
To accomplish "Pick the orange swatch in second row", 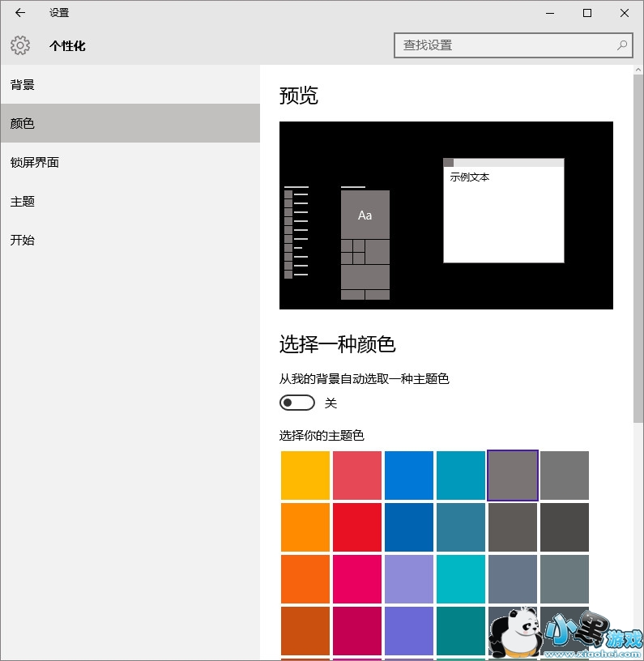I will [x=305, y=527].
